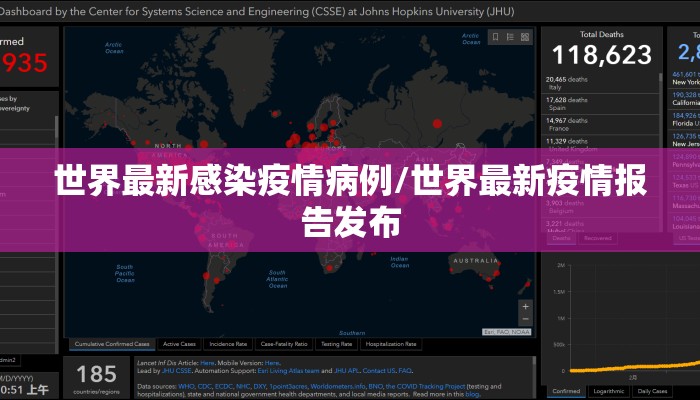Open the 1point3acres link

(x=288, y=387)
